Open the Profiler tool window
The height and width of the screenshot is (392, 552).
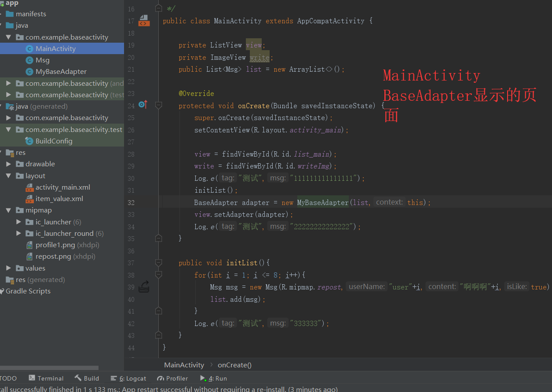coord(172,378)
